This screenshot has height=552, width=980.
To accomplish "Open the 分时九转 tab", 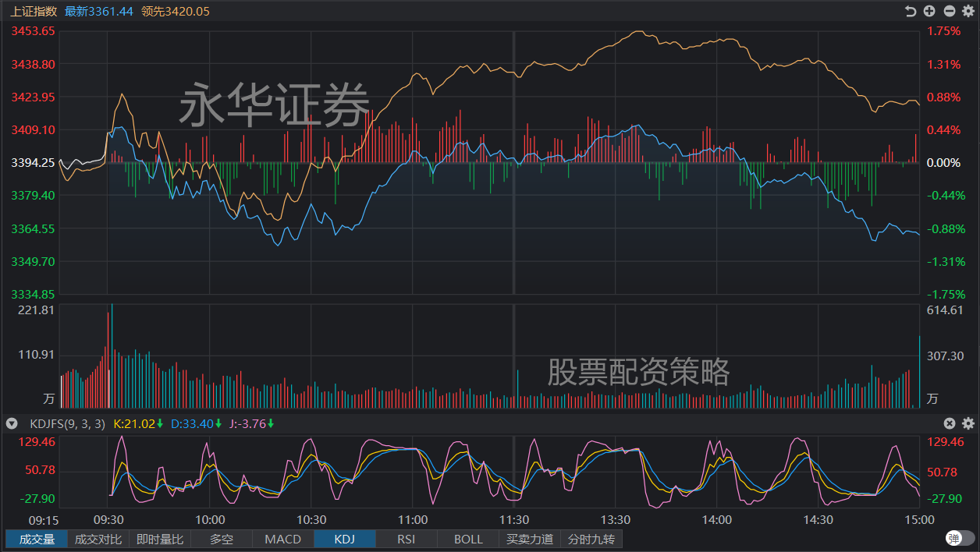I will click(591, 539).
